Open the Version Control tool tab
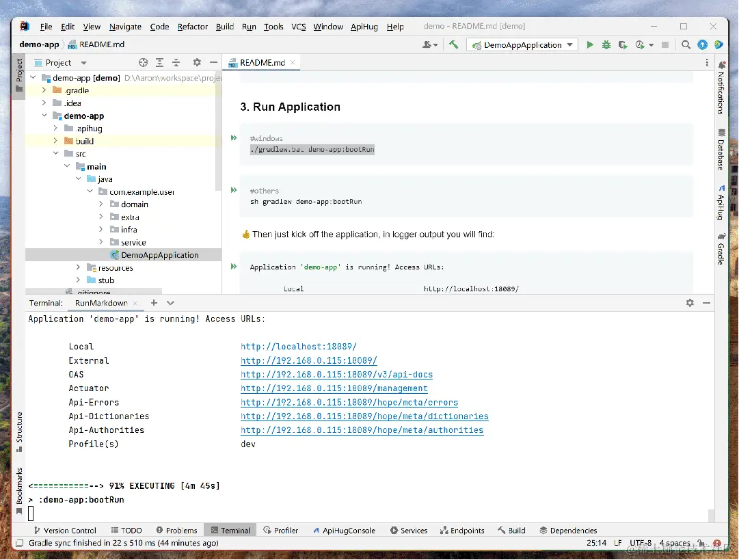Viewport: 739px width, 560px height. (64, 531)
